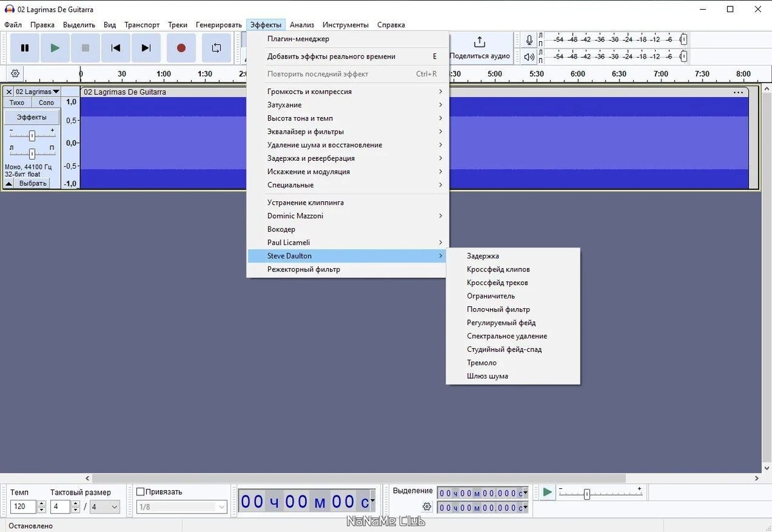Screen dimensions: 772x532
Task: Start playback with the Play button
Action: coord(55,48)
